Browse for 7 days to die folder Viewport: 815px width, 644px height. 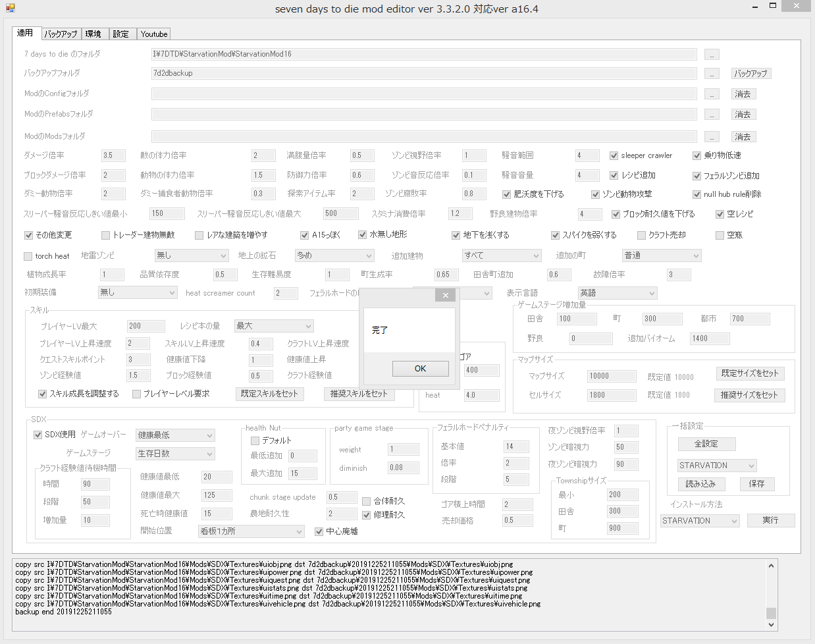tap(712, 54)
